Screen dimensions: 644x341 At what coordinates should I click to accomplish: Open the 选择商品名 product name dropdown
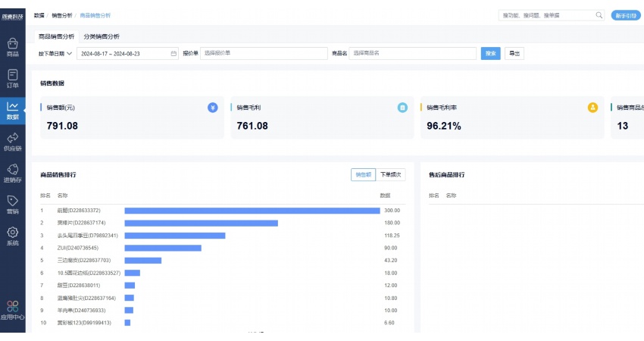coord(412,54)
